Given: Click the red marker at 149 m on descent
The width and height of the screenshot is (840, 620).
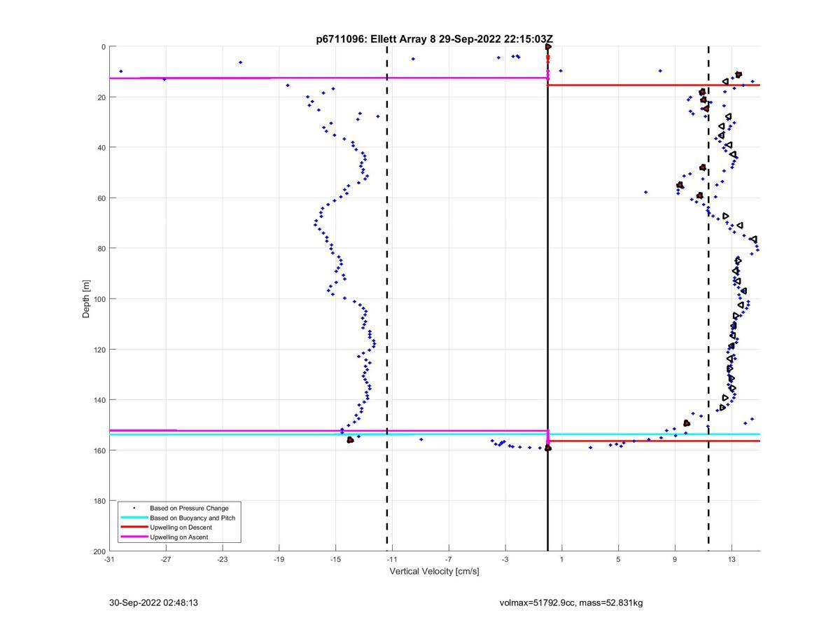Looking at the screenshot, I should (687, 423).
